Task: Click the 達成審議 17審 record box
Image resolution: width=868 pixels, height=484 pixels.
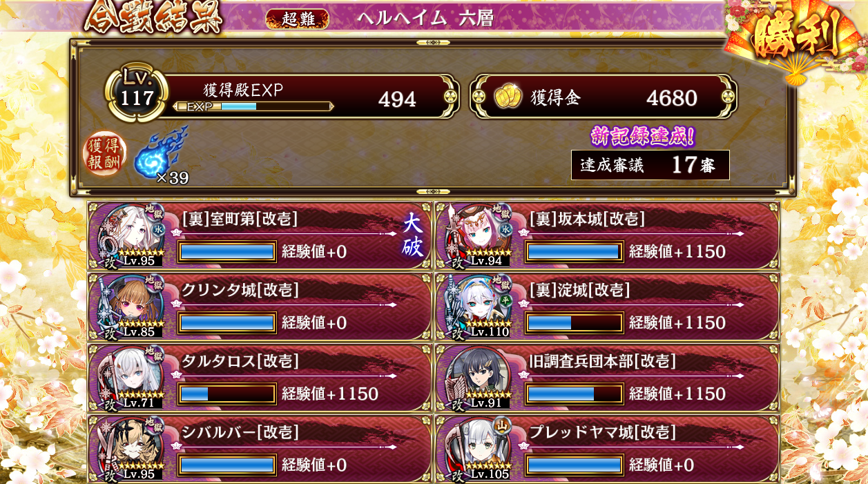Action: [x=650, y=165]
